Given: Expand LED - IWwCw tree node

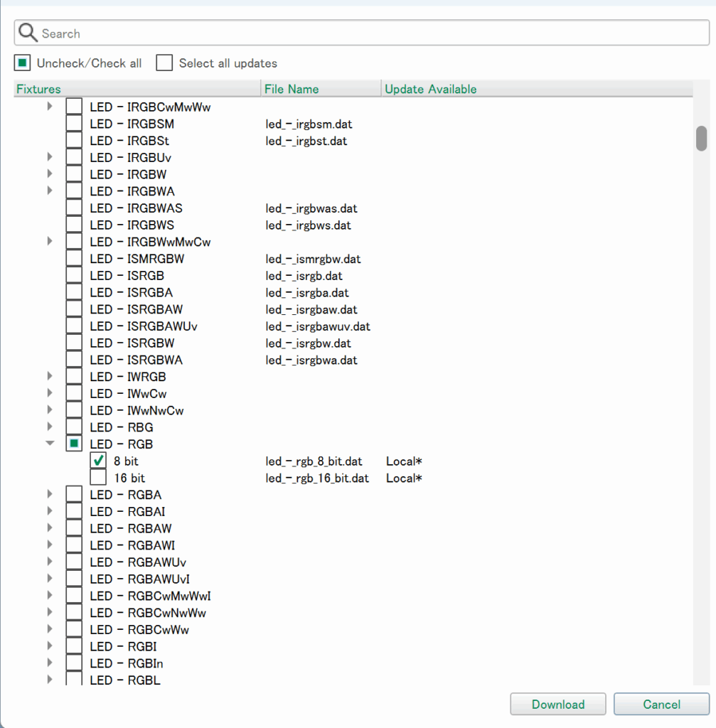Looking at the screenshot, I should coord(50,393).
